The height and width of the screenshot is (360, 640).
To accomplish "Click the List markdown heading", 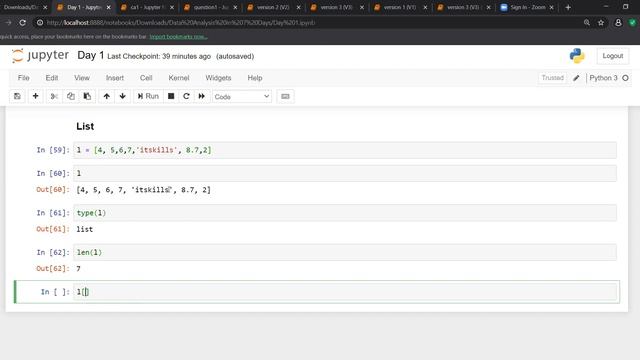I will pyautogui.click(x=85, y=127).
